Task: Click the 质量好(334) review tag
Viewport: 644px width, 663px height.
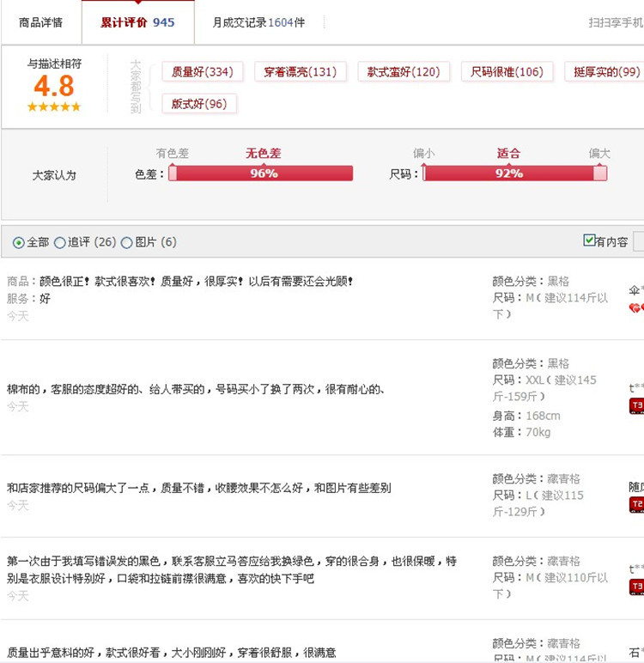Action: (202, 72)
